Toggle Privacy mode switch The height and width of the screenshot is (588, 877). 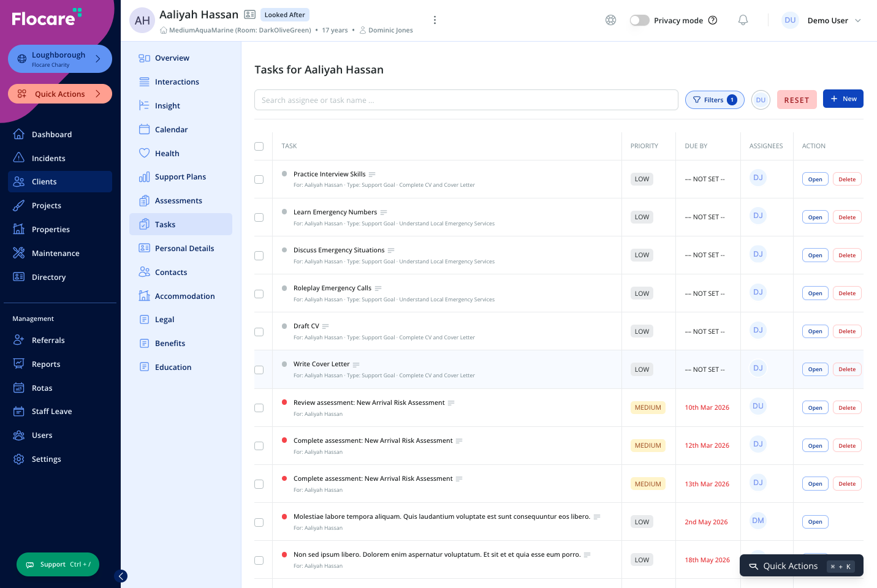click(639, 20)
